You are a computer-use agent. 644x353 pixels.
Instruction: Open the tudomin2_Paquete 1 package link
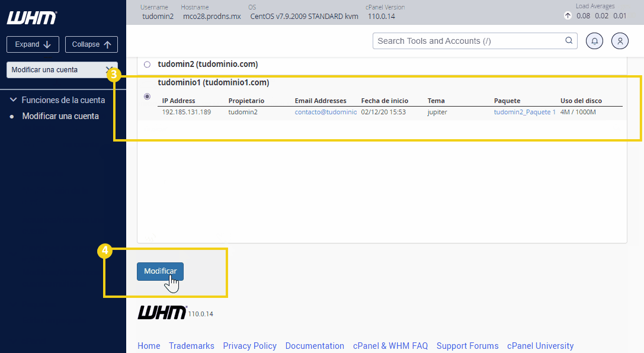point(524,112)
